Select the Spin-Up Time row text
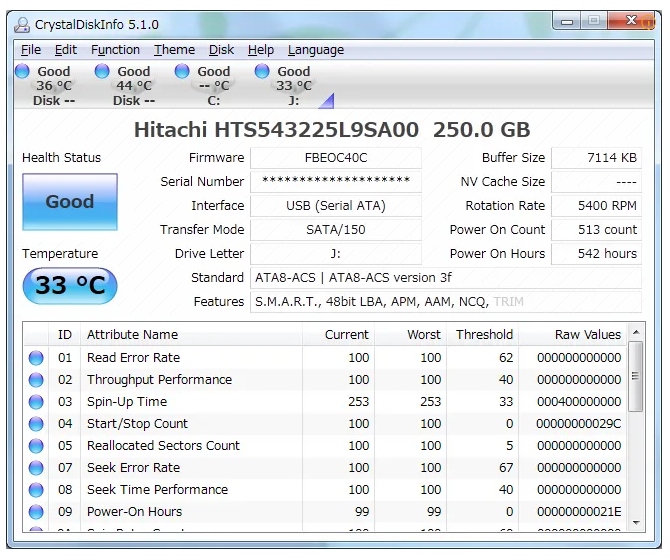 (x=127, y=402)
